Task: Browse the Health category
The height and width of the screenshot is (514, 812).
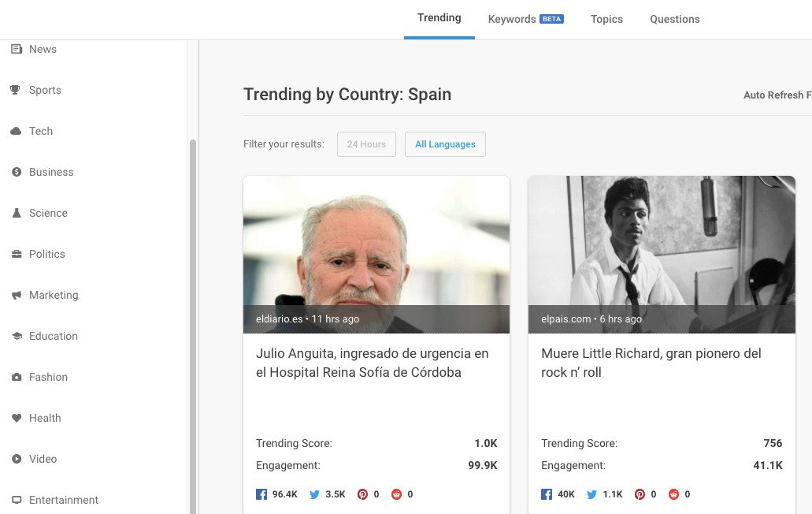Action: point(45,418)
